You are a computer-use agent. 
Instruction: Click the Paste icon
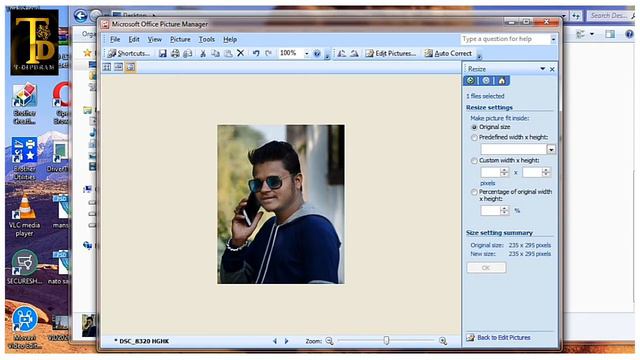tap(228, 53)
